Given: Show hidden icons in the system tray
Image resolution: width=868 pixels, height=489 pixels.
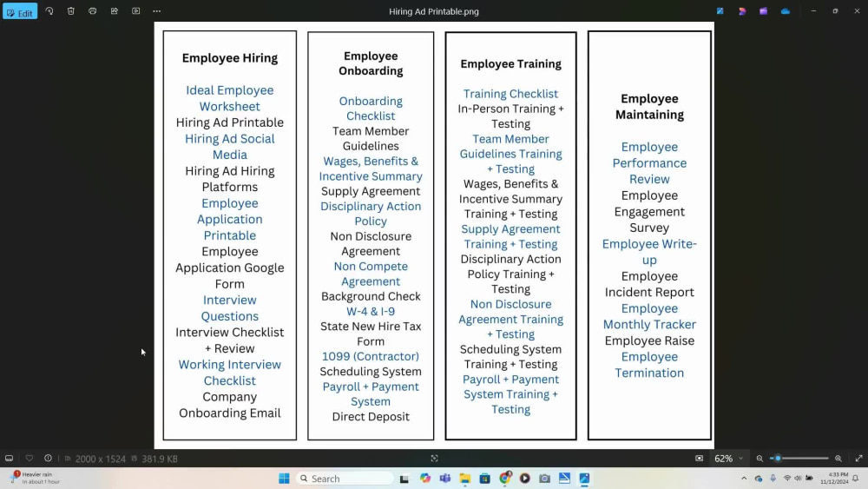Looking at the screenshot, I should click(x=744, y=479).
